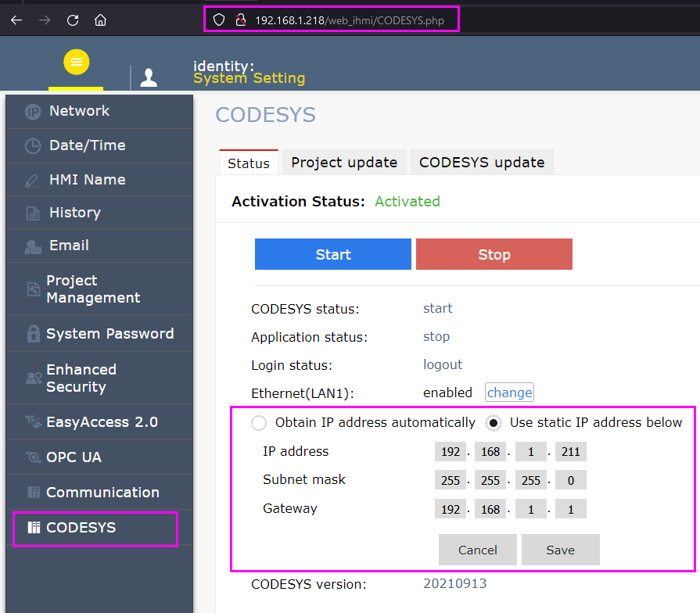Click the Project Management sidebar icon

coord(34,289)
